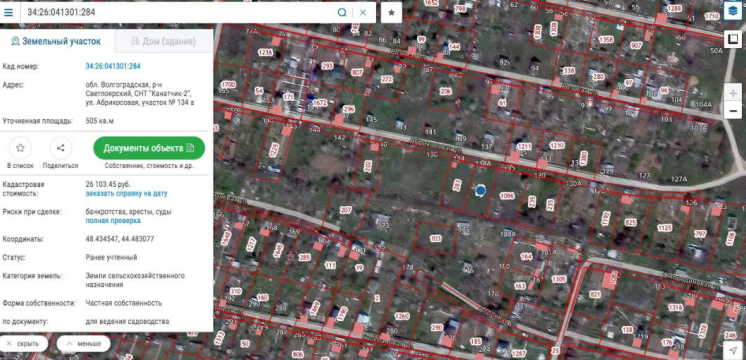Open the hamburger menu icon

click(8, 12)
